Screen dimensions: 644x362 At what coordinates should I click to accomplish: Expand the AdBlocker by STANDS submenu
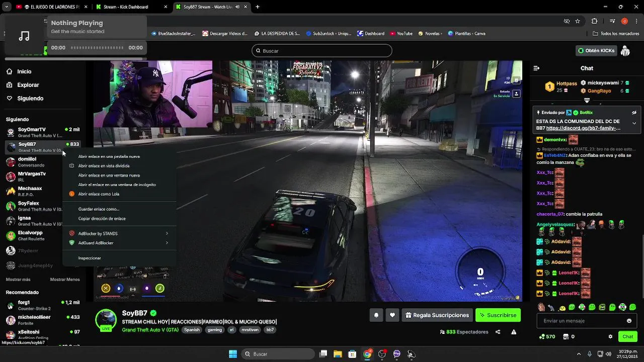coord(120,233)
